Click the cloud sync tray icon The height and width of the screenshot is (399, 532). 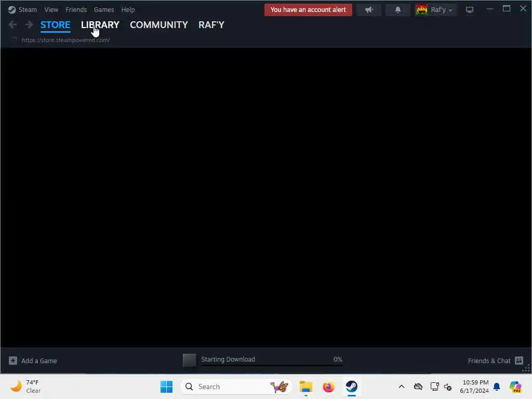click(x=418, y=387)
